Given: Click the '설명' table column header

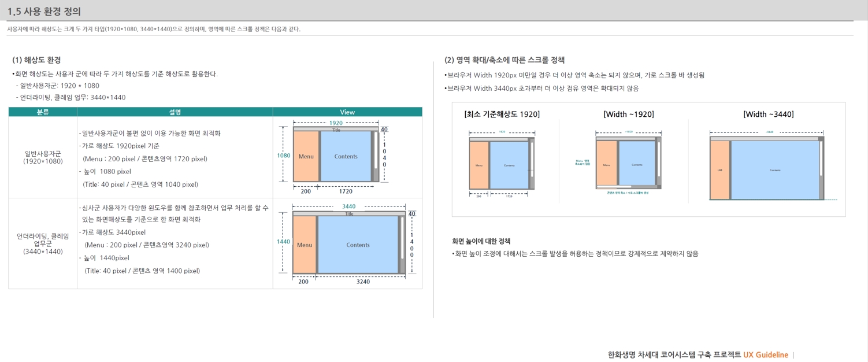Looking at the screenshot, I should tap(175, 112).
